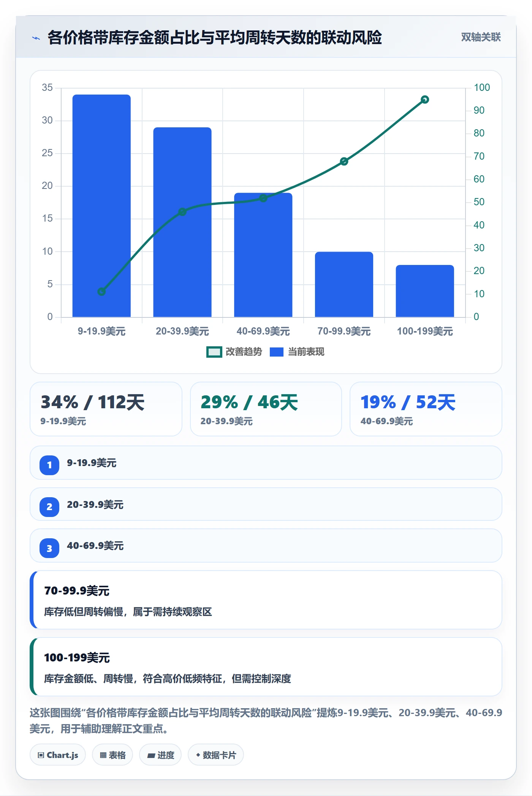The height and width of the screenshot is (796, 532).
Task: Click the 20-39.9美元 bar in chart
Action: (182, 222)
